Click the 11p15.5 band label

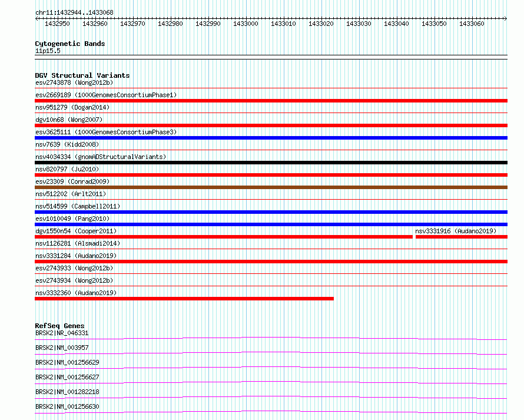click(48, 51)
